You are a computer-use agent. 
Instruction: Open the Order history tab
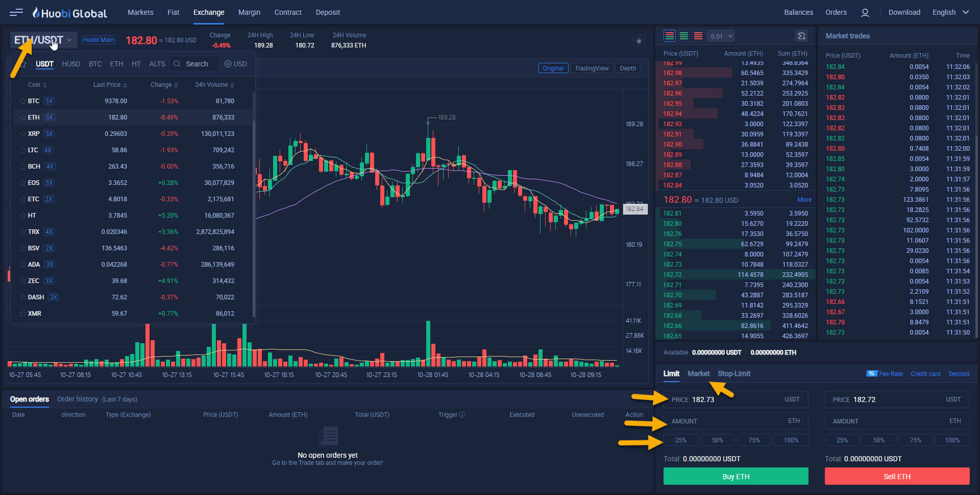[x=78, y=399]
